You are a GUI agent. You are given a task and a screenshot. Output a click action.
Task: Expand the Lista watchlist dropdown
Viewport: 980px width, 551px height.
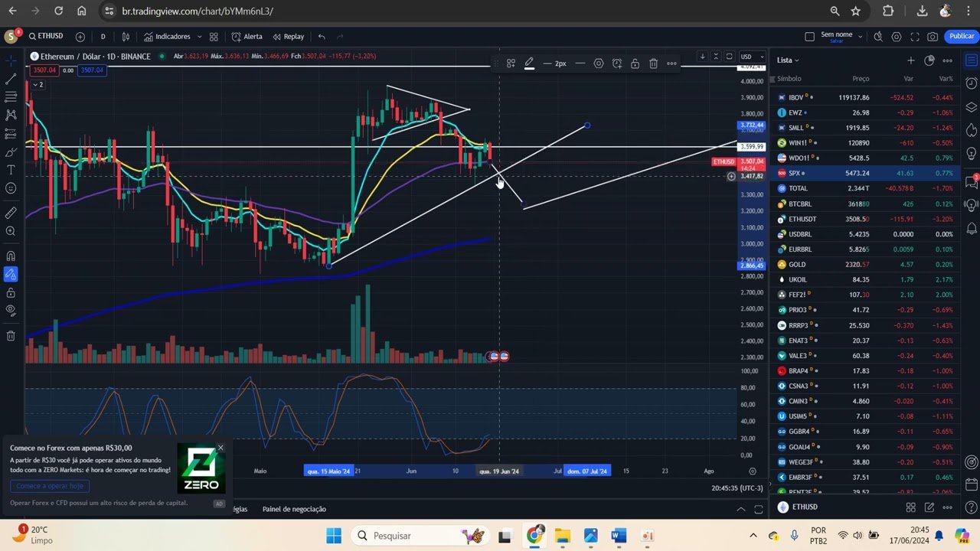[x=788, y=60]
